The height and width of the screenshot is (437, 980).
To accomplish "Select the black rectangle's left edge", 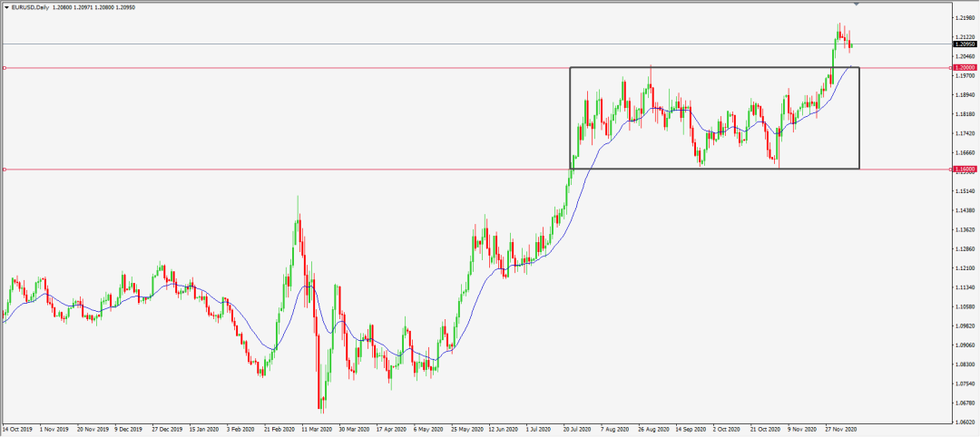I will 570,118.
